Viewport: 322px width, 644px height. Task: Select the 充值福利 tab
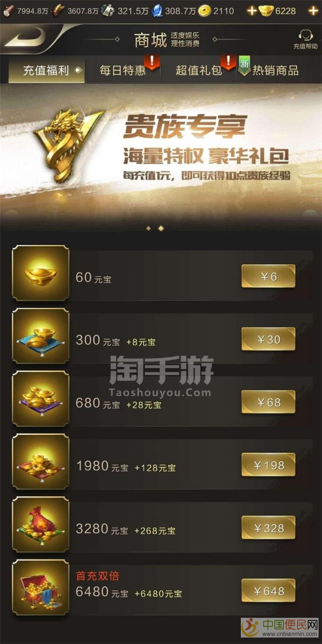(46, 70)
